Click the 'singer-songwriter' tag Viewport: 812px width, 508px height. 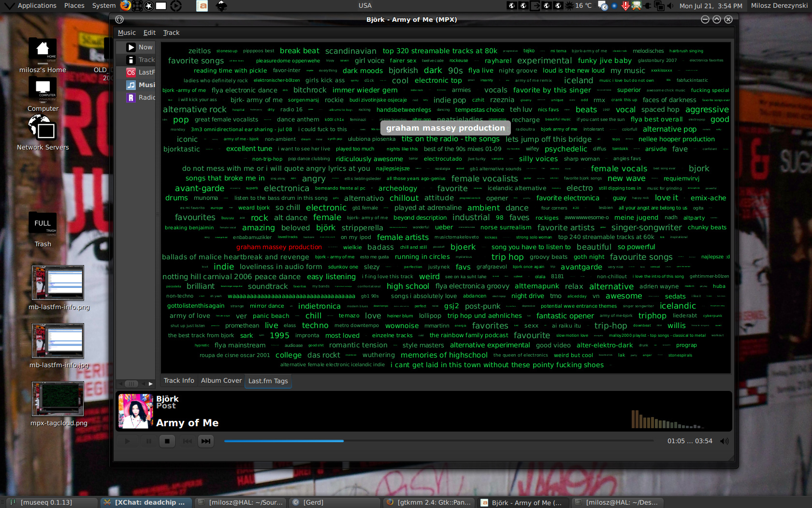646,227
